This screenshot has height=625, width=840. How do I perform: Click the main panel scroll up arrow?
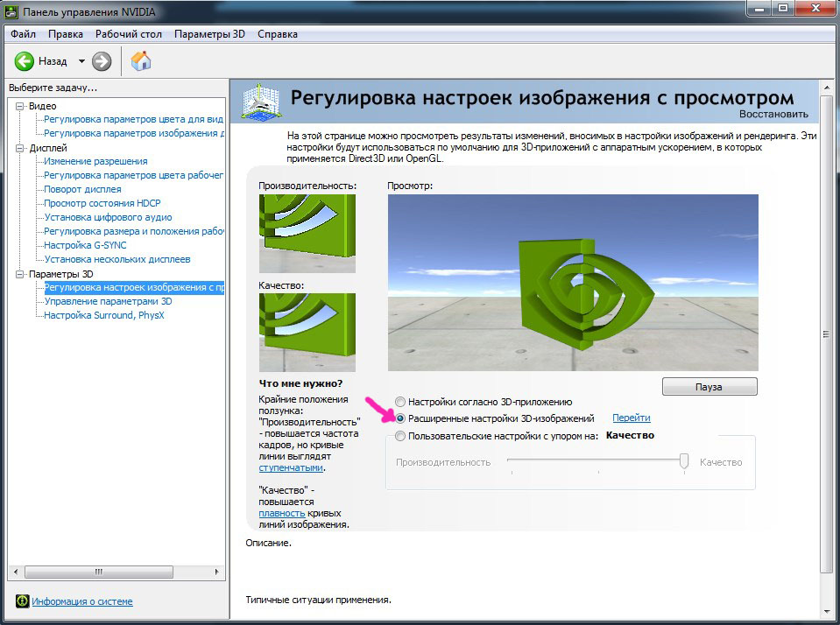coord(827,87)
